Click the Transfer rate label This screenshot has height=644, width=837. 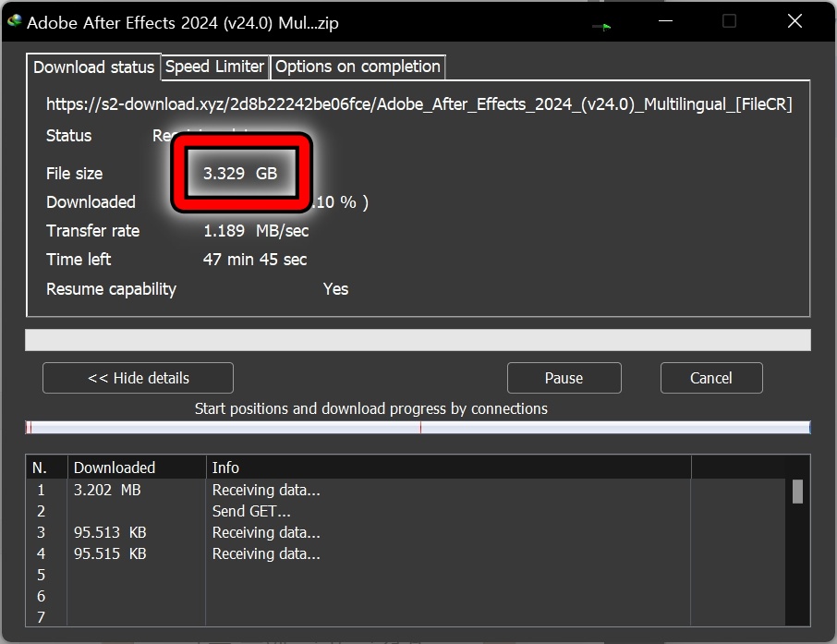pos(93,231)
